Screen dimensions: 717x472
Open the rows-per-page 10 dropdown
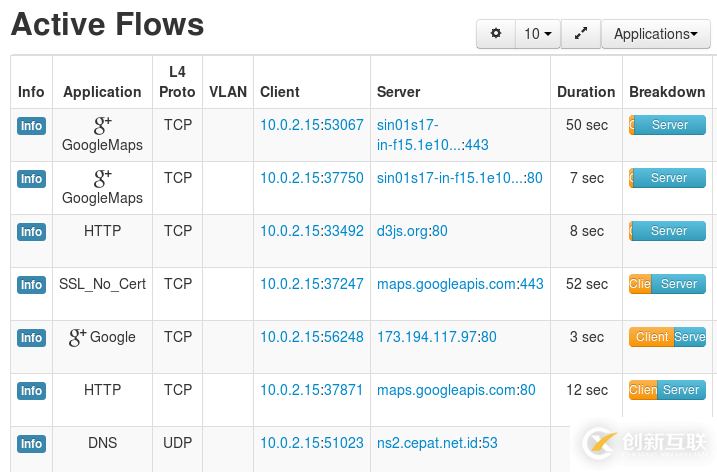click(x=538, y=34)
